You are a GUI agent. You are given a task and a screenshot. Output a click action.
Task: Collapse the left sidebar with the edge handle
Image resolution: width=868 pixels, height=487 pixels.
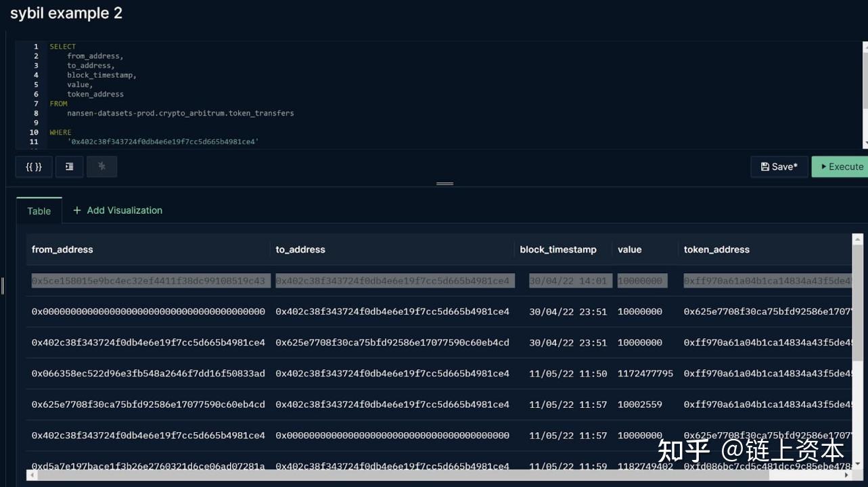point(3,286)
